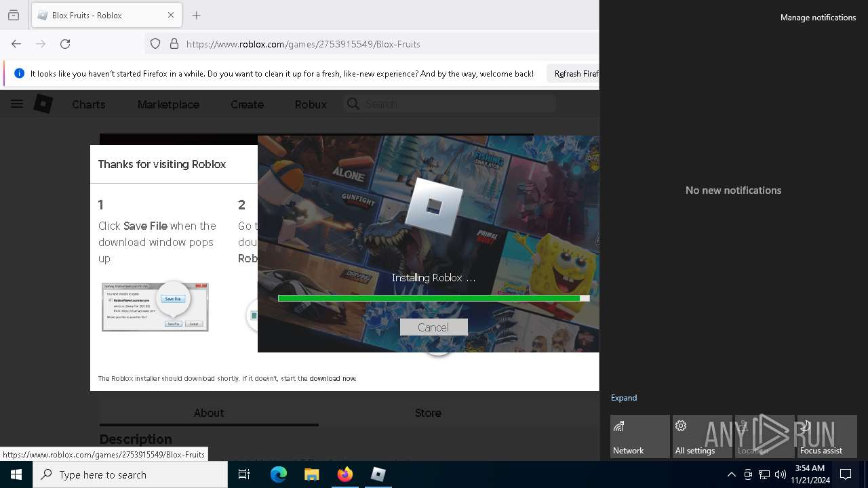The width and height of the screenshot is (868, 488).
Task: Click the Thanks for visiting Roblox heading
Action: (162, 164)
